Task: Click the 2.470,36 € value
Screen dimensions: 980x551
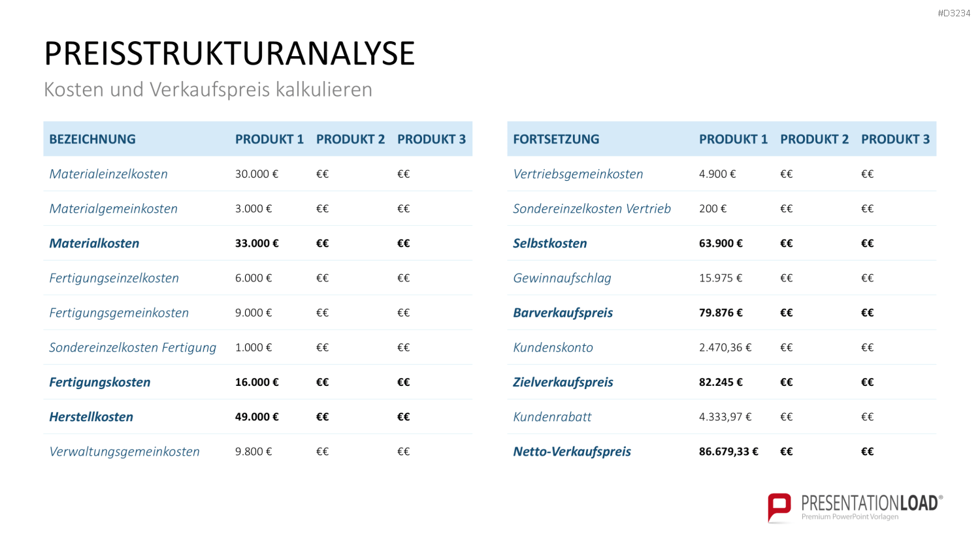Action: click(x=725, y=347)
